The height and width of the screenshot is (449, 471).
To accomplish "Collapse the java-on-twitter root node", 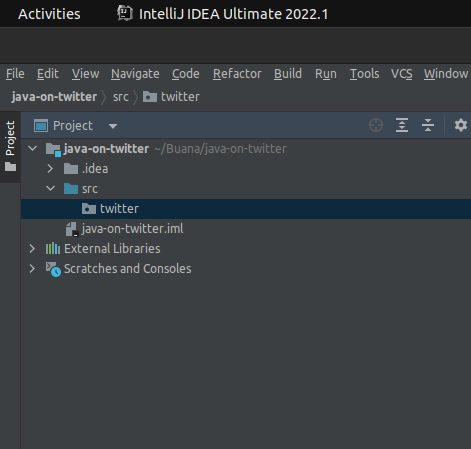I will [x=33, y=148].
